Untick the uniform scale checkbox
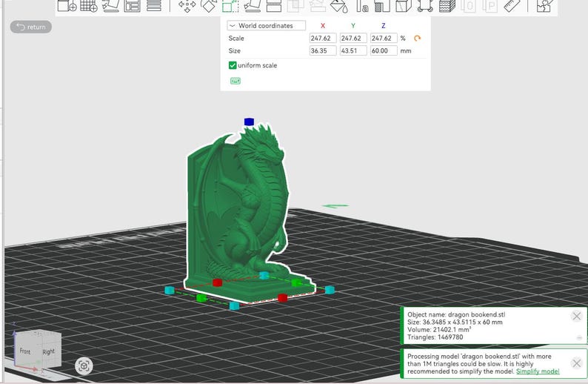The width and height of the screenshot is (588, 384). click(x=233, y=65)
